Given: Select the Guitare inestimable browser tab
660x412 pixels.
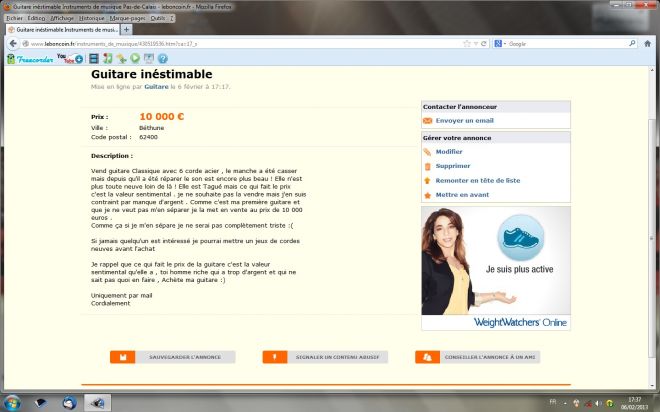Looking at the screenshot, I should point(62,30).
